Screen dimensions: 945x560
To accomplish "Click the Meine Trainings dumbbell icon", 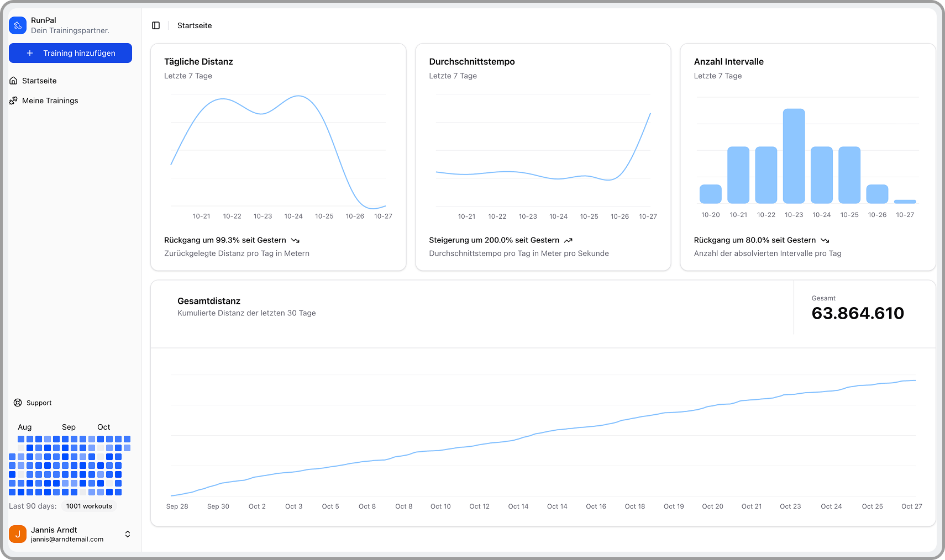I will 14,101.
